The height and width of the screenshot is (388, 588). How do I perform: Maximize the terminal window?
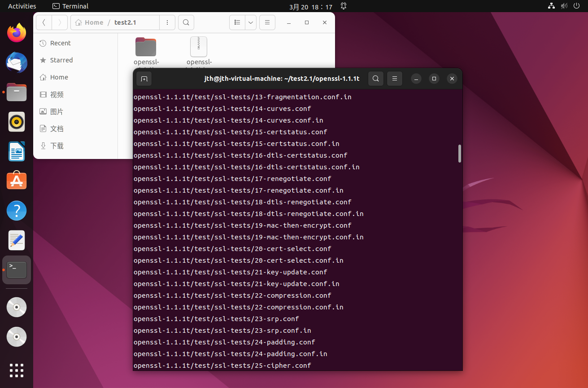coord(434,79)
